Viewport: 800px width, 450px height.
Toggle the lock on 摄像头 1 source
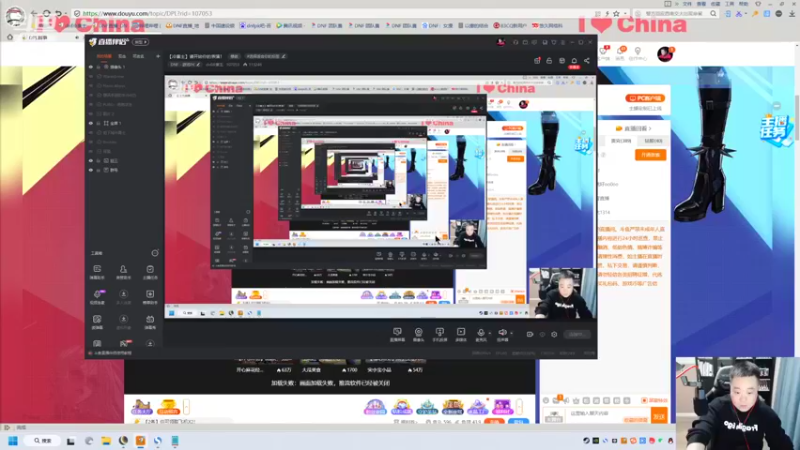tap(98, 67)
